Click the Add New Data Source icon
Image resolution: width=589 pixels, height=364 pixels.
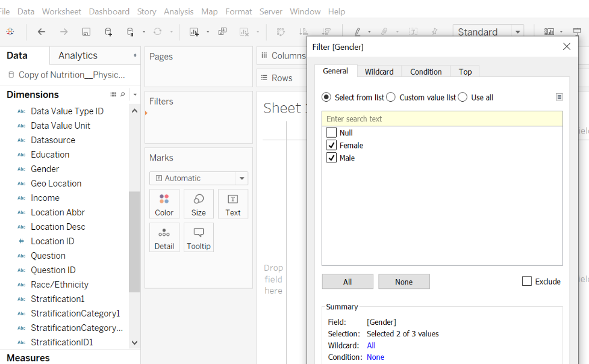pyautogui.click(x=108, y=32)
